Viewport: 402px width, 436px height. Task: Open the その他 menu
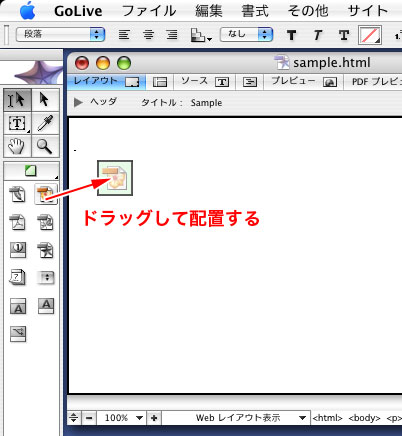(308, 11)
